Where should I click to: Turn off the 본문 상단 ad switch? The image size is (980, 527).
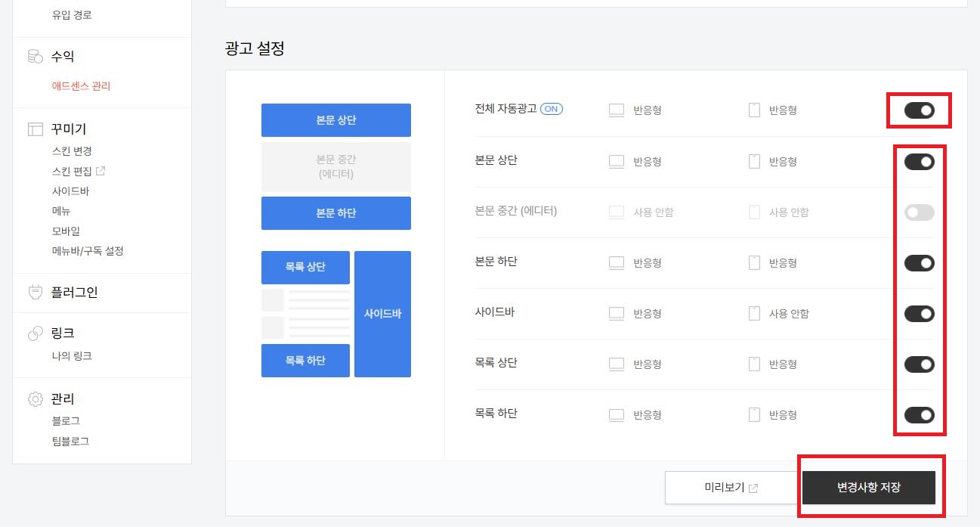point(920,162)
